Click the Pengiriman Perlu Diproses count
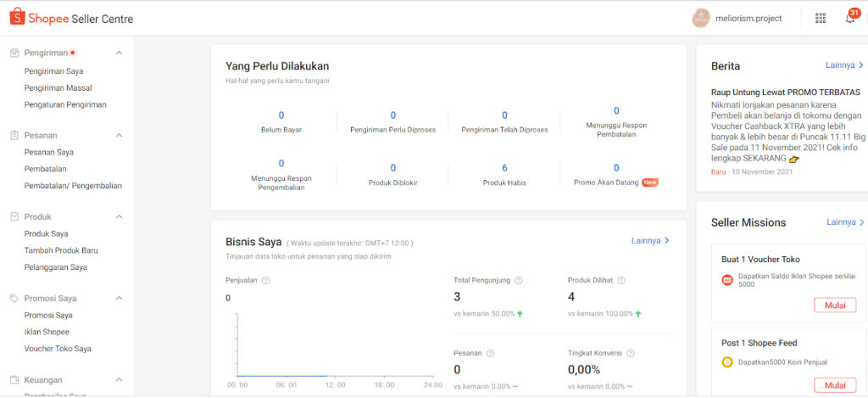The width and height of the screenshot is (868, 398). click(393, 115)
